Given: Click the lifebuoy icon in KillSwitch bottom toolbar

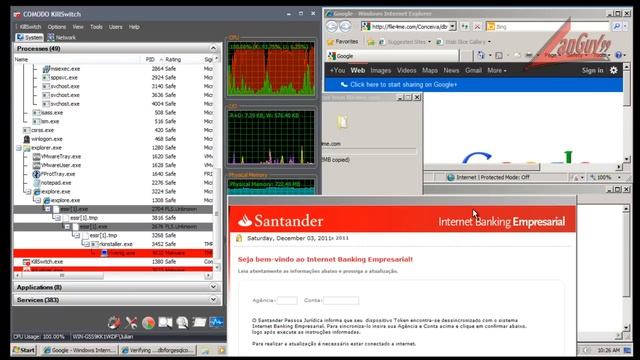Looking at the screenshot, I should [x=114, y=322].
